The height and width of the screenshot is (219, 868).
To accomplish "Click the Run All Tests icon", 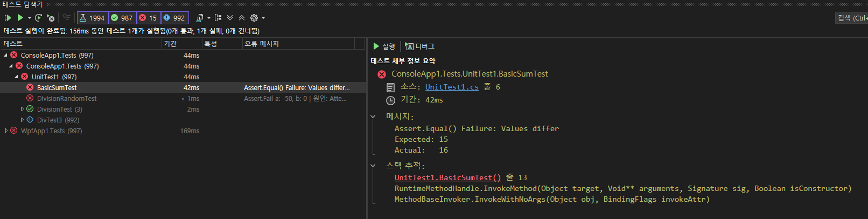I will pyautogui.click(x=8, y=18).
